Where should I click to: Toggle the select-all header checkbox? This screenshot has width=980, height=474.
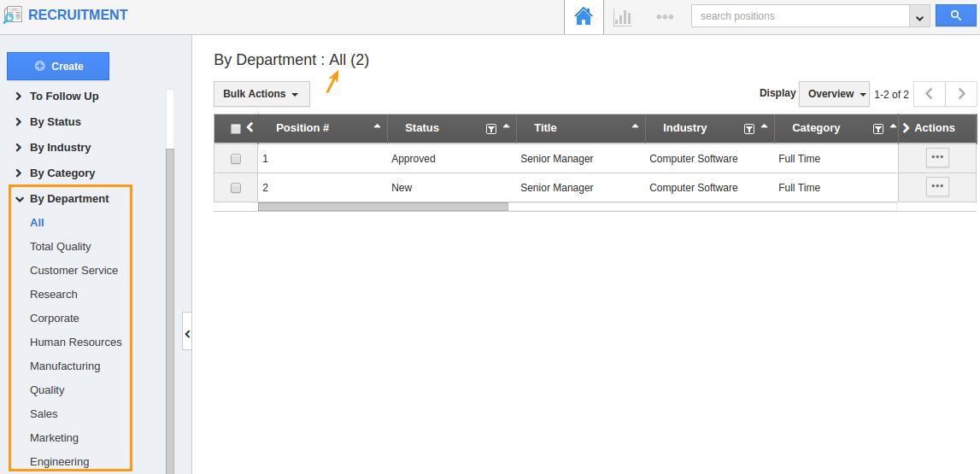236,129
